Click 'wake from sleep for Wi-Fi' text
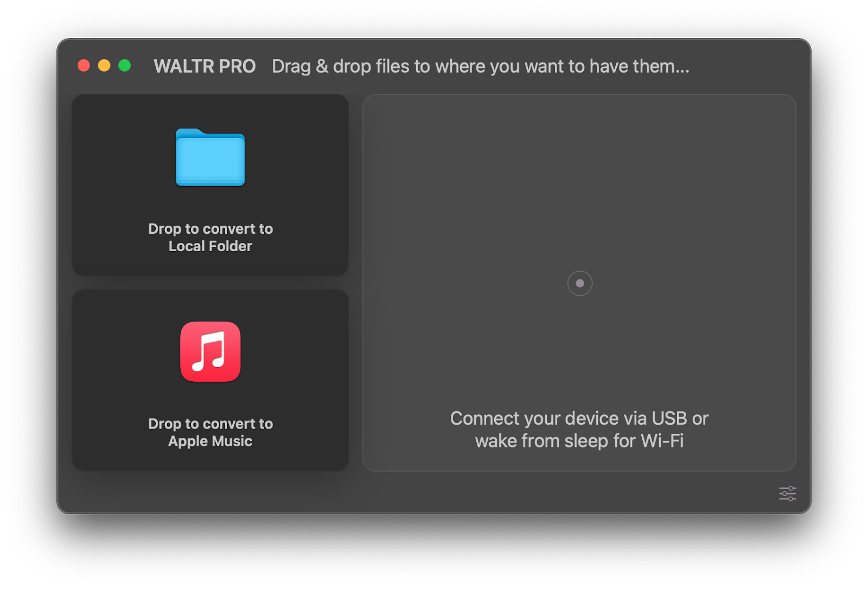Screen dimensions: 868x589 579,441
